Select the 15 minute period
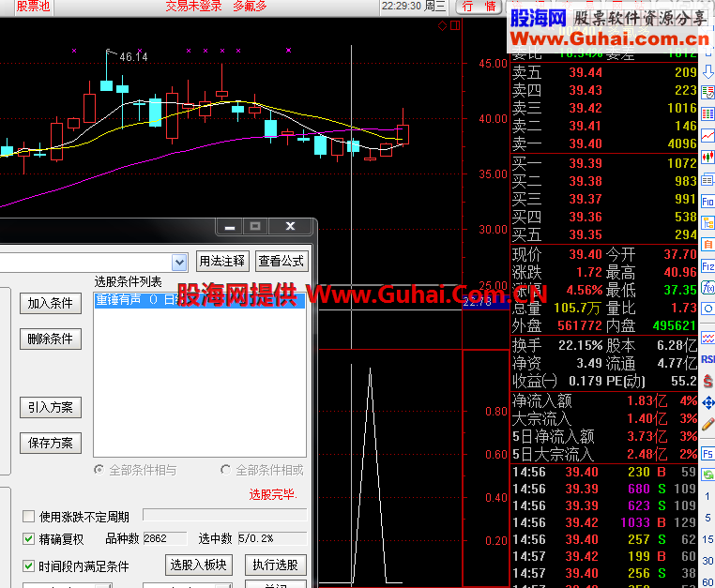Image resolution: width=715 pixels, height=588 pixels. tap(707, 539)
